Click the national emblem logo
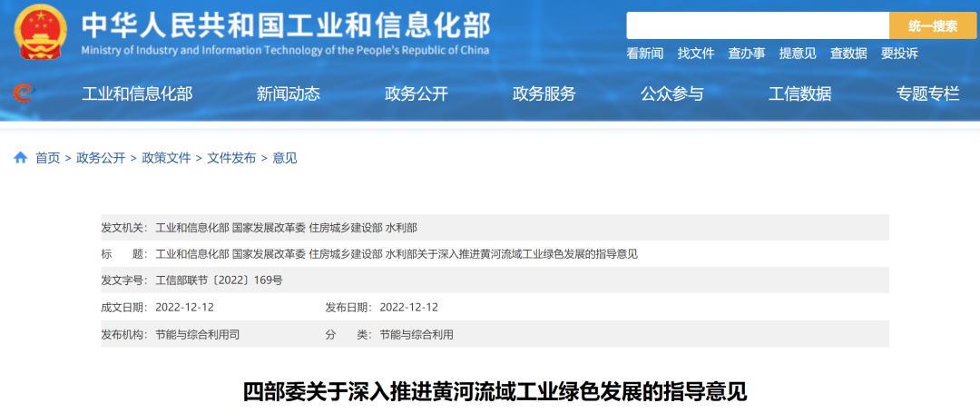Viewport: 980px width, 413px height. tap(40, 33)
